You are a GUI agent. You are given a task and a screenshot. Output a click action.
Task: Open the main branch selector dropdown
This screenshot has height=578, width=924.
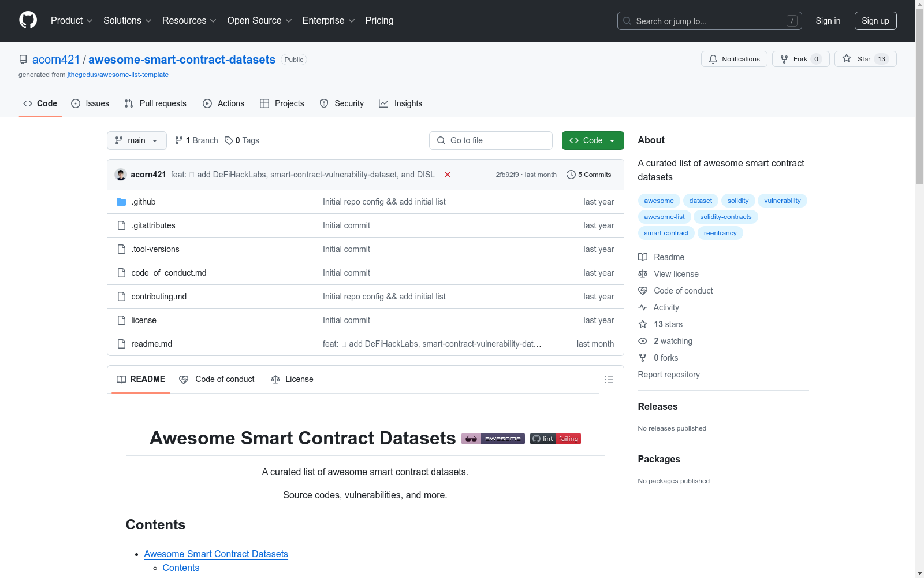137,140
